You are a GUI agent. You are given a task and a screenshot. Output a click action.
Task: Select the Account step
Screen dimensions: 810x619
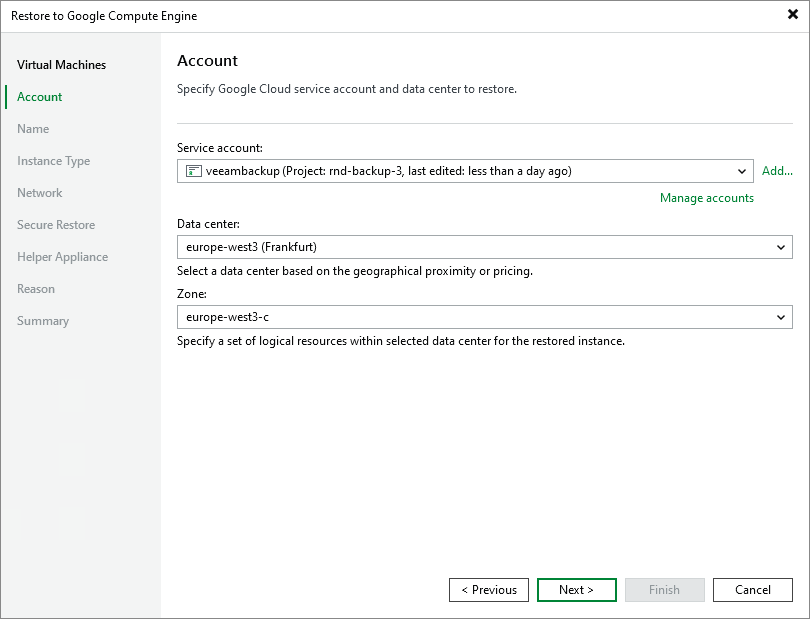(38, 97)
